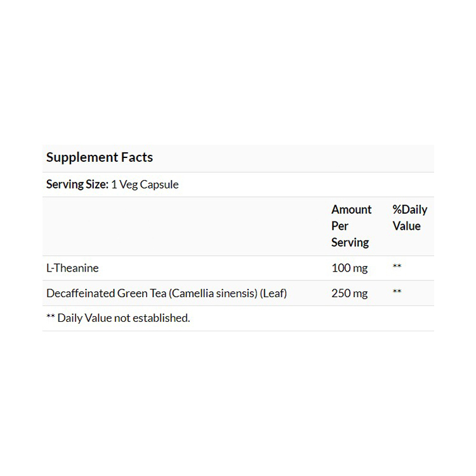Click "Value" under the %Daily header
Image resolution: width=476 pixels, height=476 pixels.
[x=406, y=226]
